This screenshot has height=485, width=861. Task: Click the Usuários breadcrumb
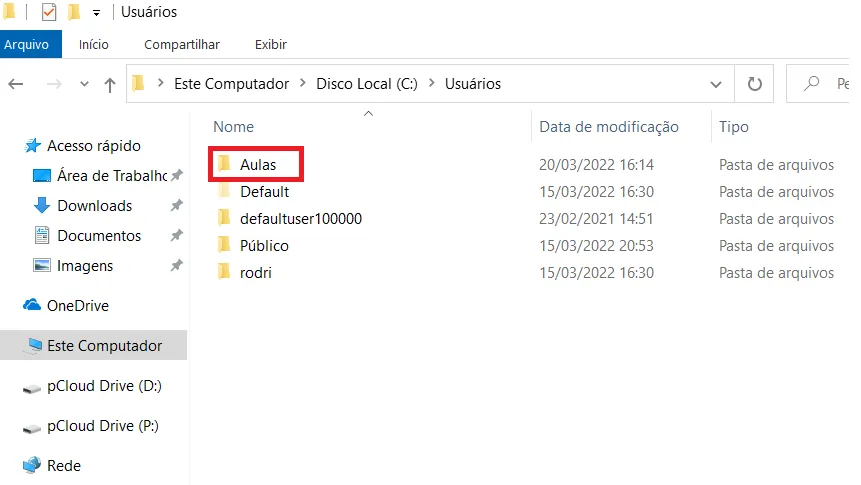473,83
